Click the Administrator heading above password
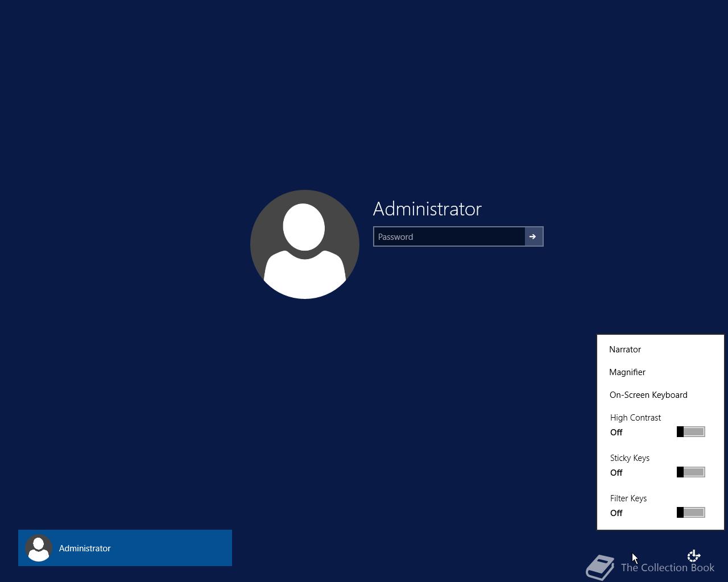Image resolution: width=728 pixels, height=582 pixels. 427,209
